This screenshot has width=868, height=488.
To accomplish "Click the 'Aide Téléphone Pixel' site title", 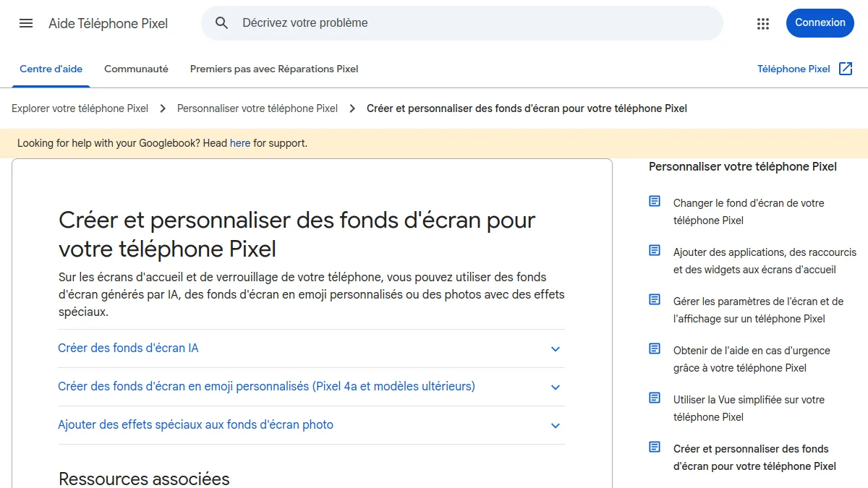I will 109,24.
